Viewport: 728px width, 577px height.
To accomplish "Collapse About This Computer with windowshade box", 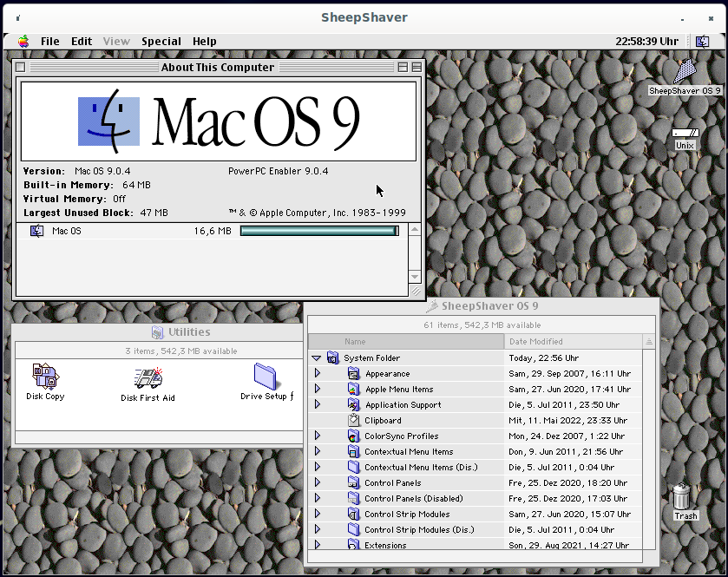I will tap(416, 68).
